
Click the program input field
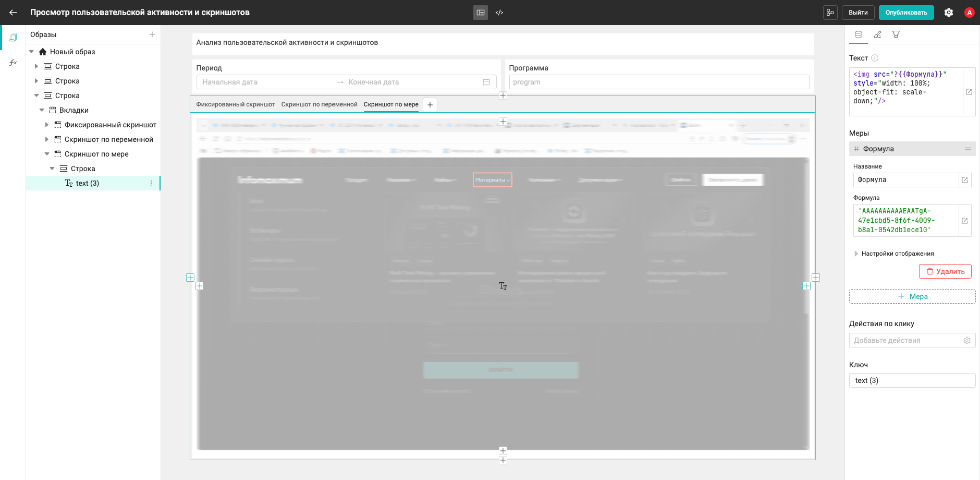[x=659, y=82]
